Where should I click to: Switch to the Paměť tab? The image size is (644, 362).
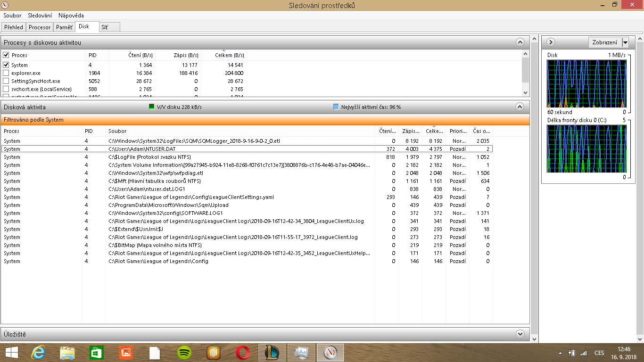tap(64, 27)
